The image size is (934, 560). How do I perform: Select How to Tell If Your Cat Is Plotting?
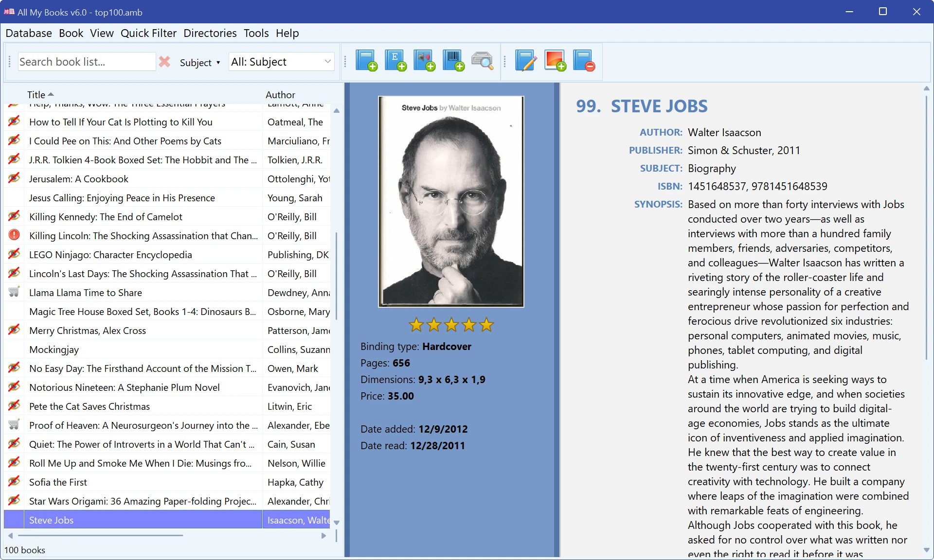pyautogui.click(x=167, y=122)
